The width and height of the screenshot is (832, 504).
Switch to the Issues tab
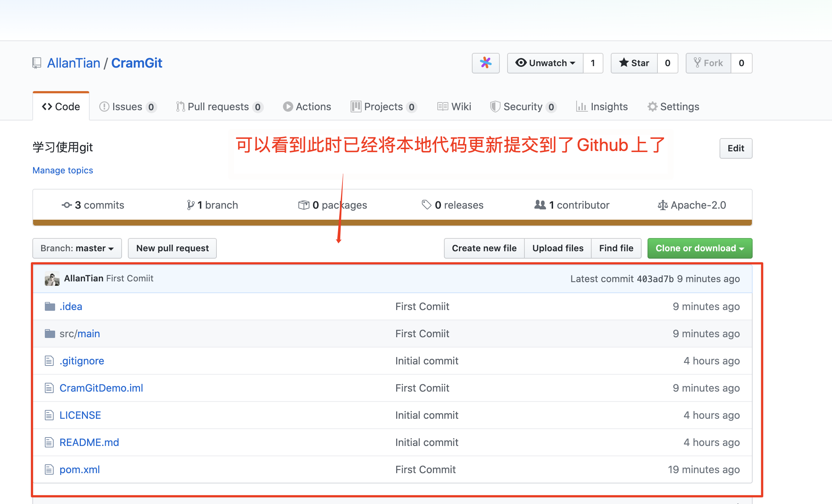(127, 107)
